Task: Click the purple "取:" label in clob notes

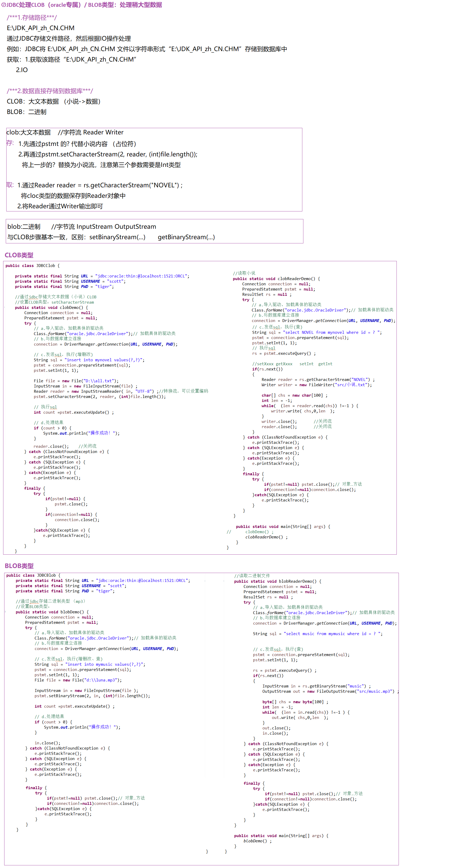Action: point(10,185)
